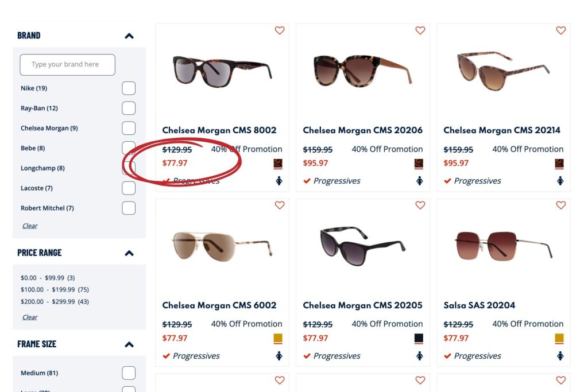The width and height of the screenshot is (588, 392).
Task: Click the heart icon on Chelsea Morgan CMS 20205
Action: (420, 205)
